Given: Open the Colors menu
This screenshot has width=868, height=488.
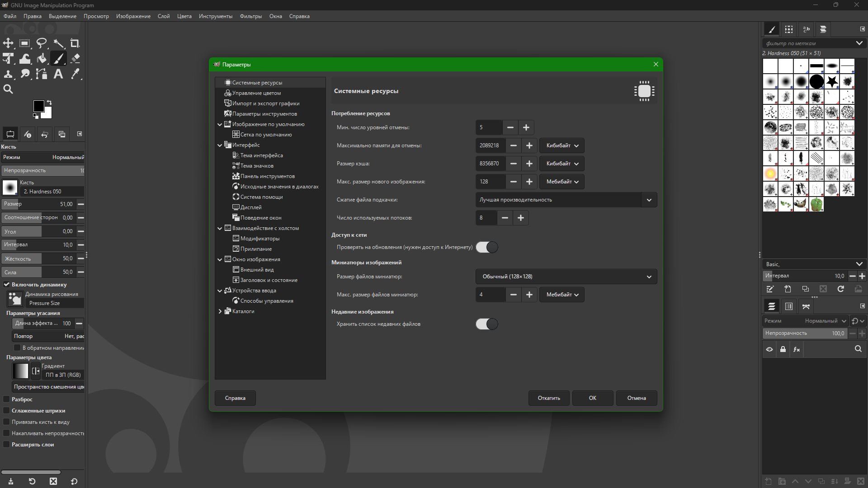Looking at the screenshot, I should point(184,16).
